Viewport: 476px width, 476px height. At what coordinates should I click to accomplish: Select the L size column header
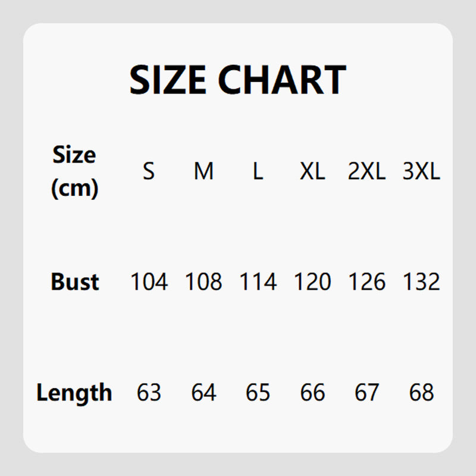pos(258,172)
